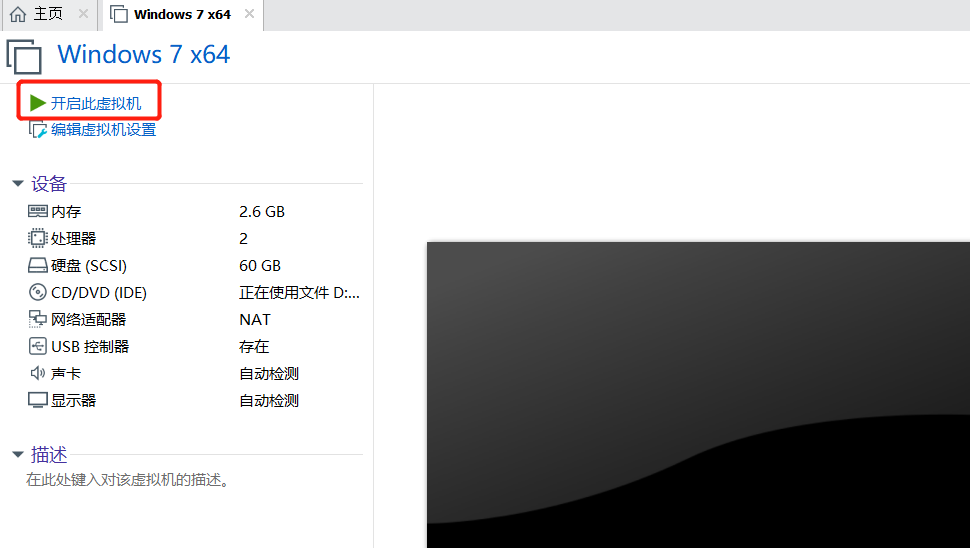Click the 设备 section heading
This screenshot has width=970, height=548.
coord(49,184)
